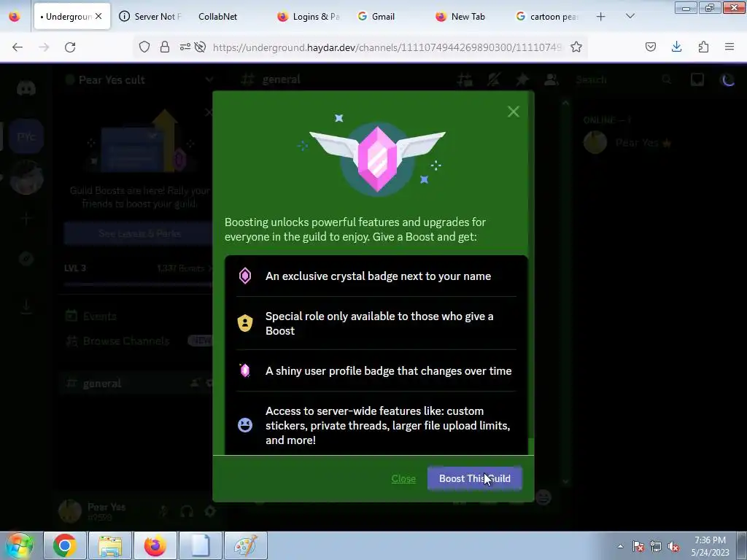Open pinned messages icon in channel header

(x=522, y=80)
